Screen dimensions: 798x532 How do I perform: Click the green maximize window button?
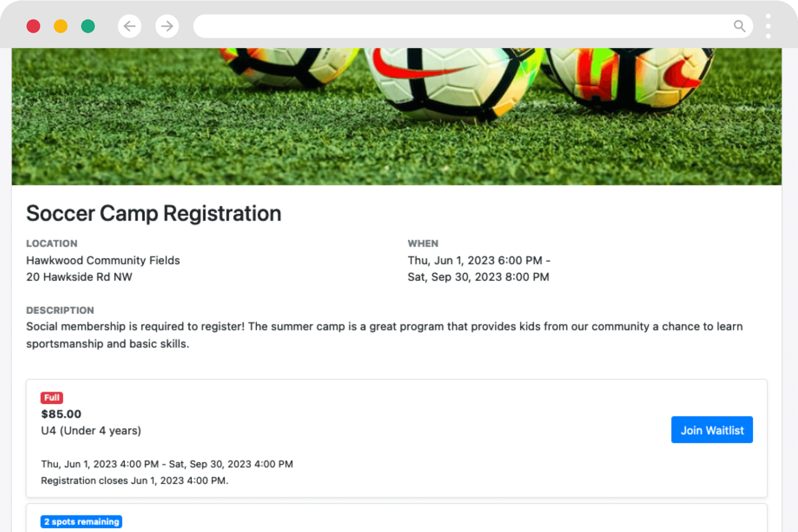click(x=88, y=26)
